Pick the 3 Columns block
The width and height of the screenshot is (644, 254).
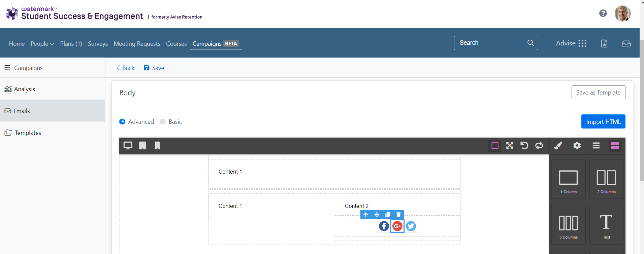pos(568,225)
